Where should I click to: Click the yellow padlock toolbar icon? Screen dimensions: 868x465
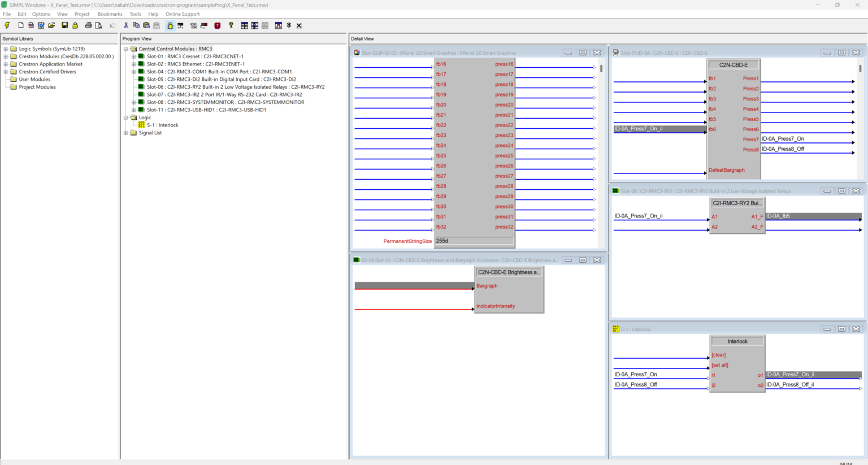point(75,25)
